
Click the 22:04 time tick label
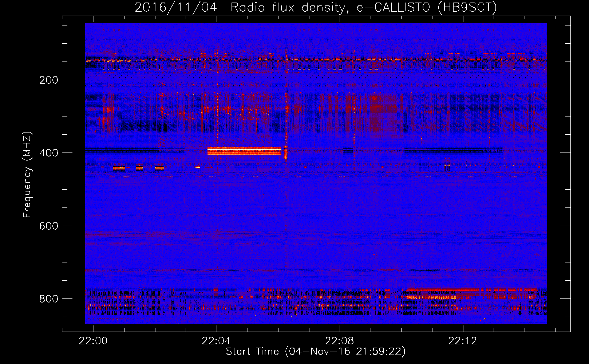pos(216,341)
